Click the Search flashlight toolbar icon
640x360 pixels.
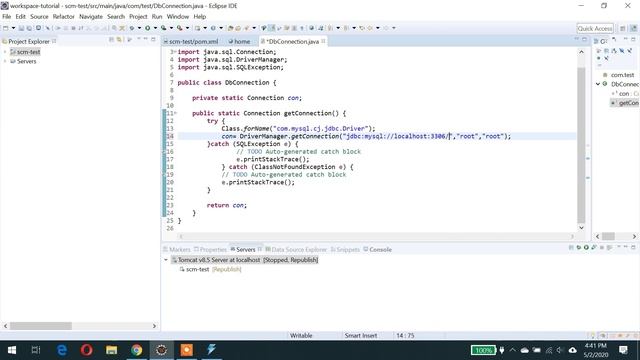(247, 28)
